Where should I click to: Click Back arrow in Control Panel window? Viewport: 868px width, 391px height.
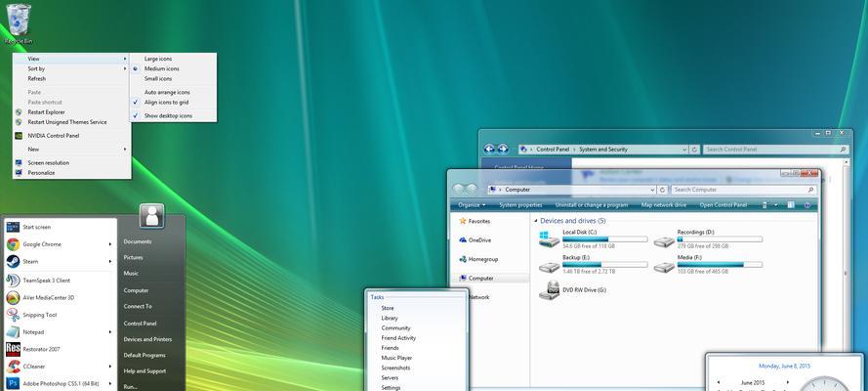(x=489, y=149)
